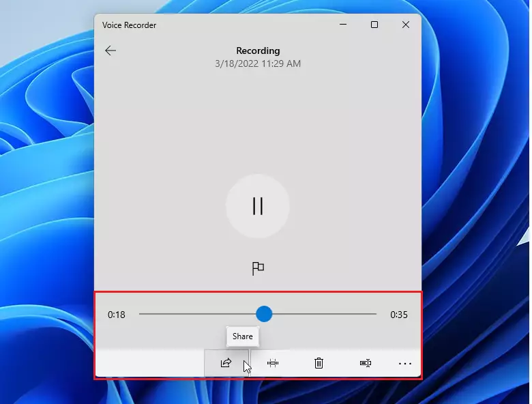Go back using the back arrow

[x=110, y=50]
